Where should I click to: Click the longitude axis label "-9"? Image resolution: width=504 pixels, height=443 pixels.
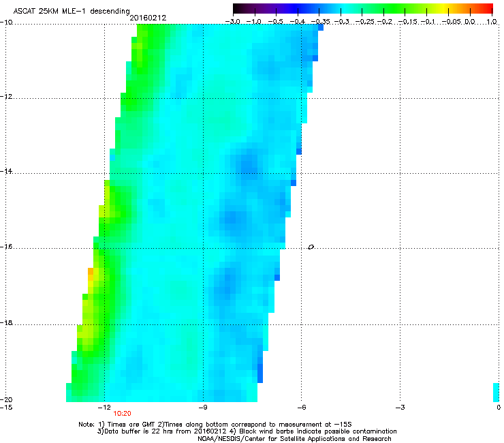click(x=203, y=408)
